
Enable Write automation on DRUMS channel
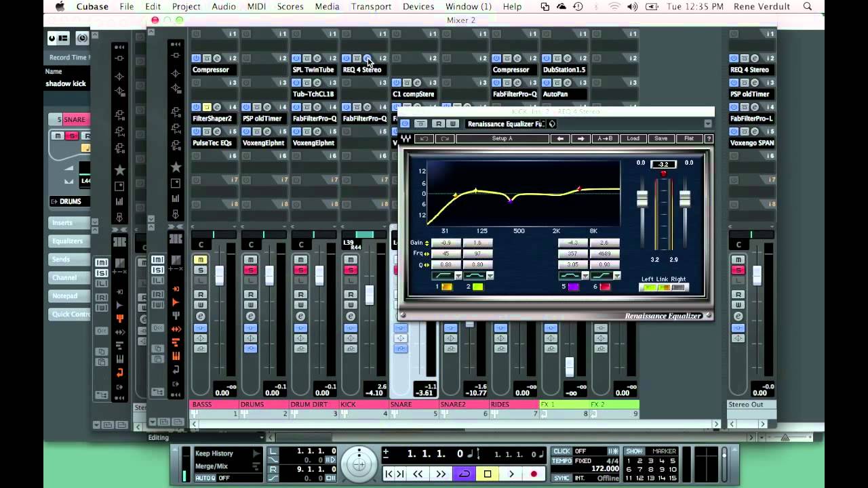[x=250, y=305]
